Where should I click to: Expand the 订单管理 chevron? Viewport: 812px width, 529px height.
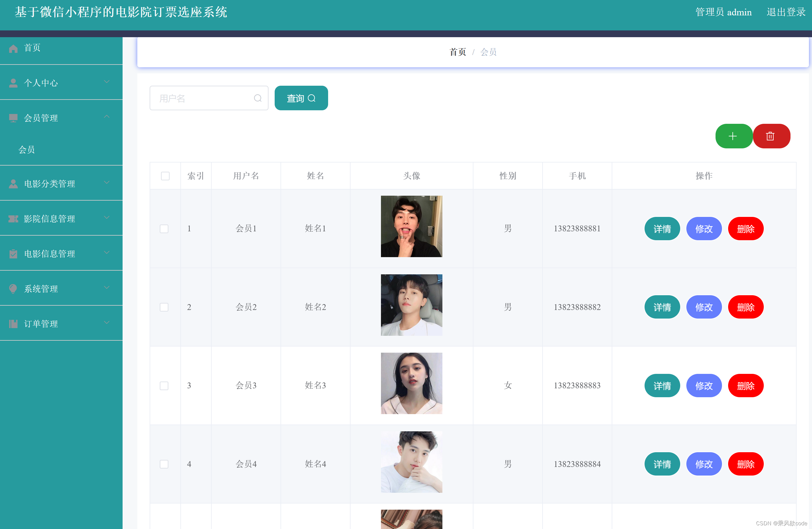click(107, 322)
